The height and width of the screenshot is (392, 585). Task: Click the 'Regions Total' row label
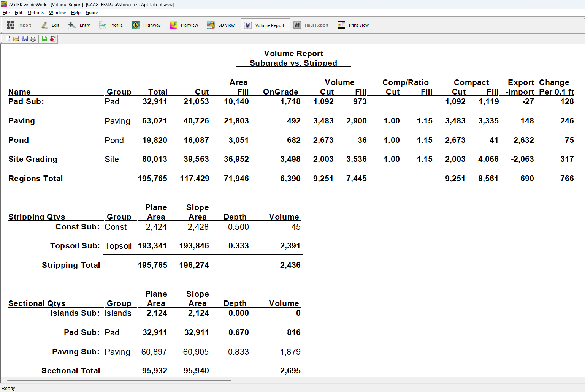click(x=36, y=179)
